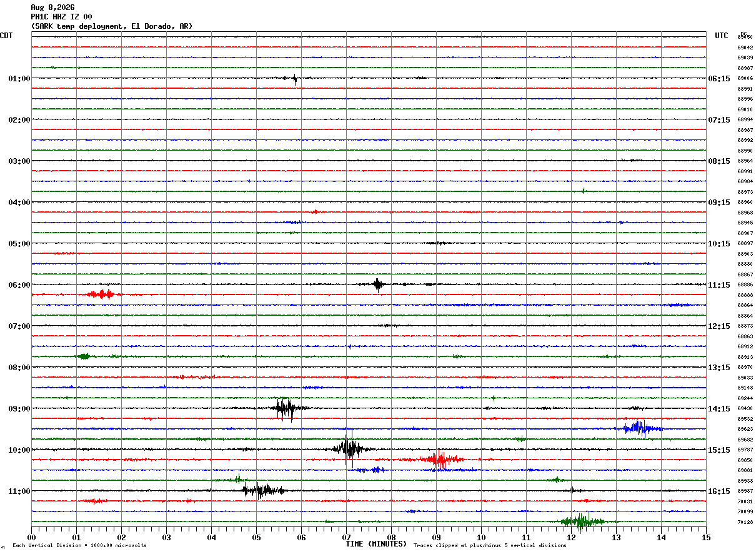
Task: Click the '10:15' UTC time label
Action: (x=719, y=244)
